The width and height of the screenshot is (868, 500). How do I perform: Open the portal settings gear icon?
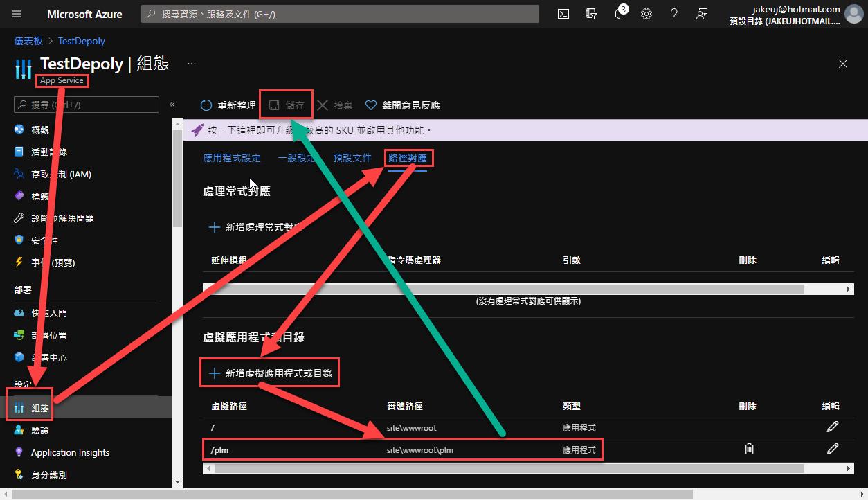coord(647,14)
